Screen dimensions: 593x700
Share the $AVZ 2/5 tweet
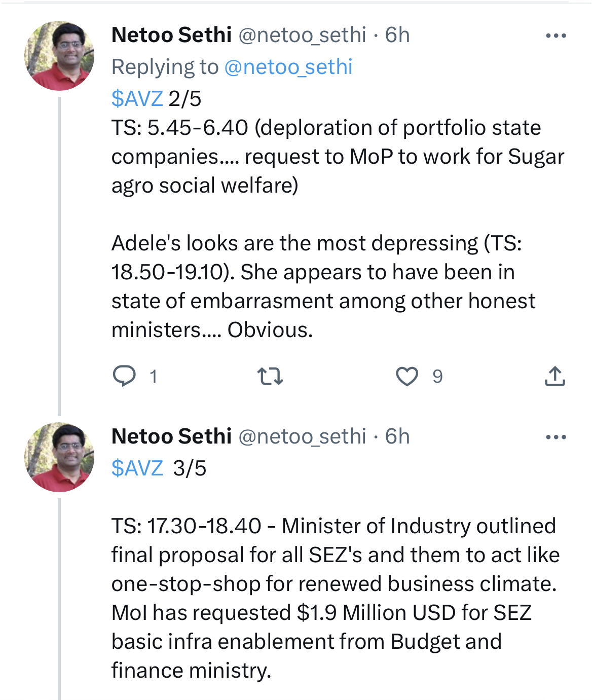tap(554, 376)
